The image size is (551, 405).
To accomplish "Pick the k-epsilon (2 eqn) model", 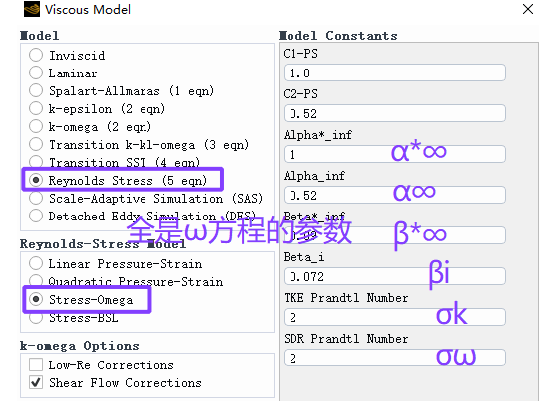I will tap(36, 108).
